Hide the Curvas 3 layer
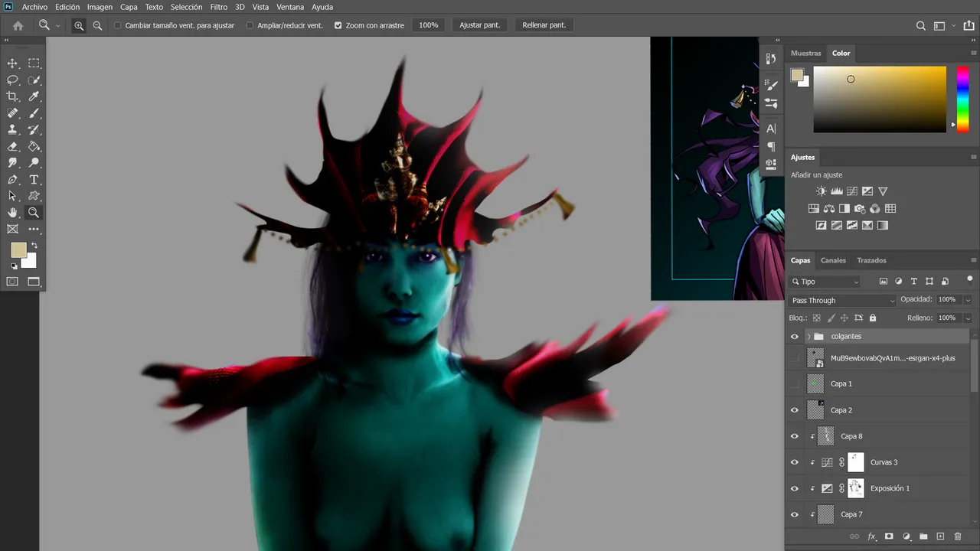 pyautogui.click(x=795, y=462)
